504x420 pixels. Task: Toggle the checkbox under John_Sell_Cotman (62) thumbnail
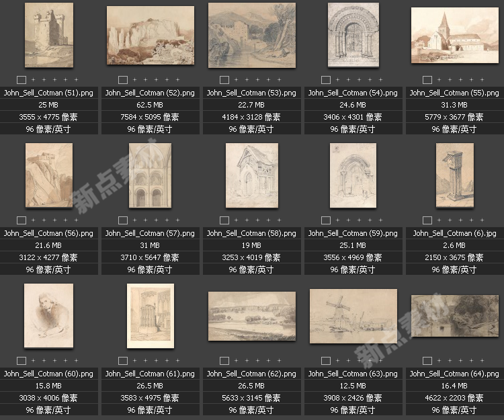[224, 361]
